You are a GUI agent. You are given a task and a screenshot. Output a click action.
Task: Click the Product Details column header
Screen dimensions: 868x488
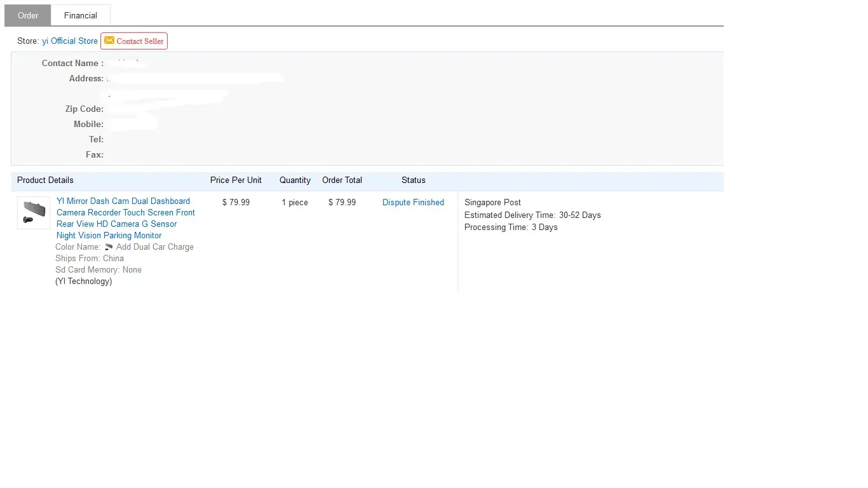pyautogui.click(x=45, y=180)
